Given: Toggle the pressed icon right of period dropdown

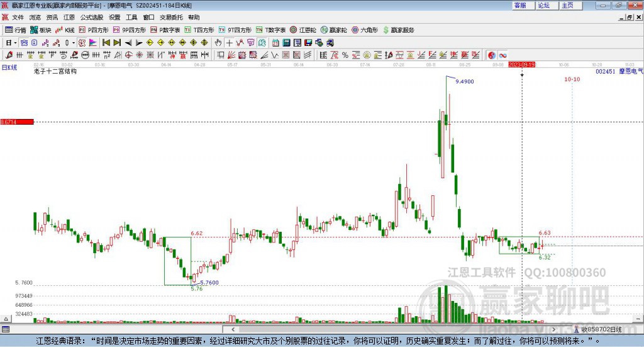Looking at the screenshot, I should 24,43.
